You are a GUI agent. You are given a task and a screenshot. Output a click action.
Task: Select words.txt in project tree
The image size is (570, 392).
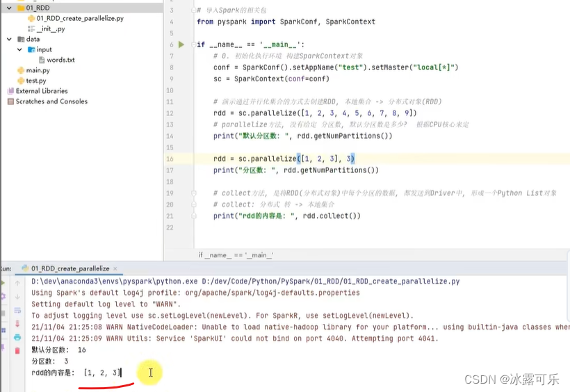[x=60, y=60]
